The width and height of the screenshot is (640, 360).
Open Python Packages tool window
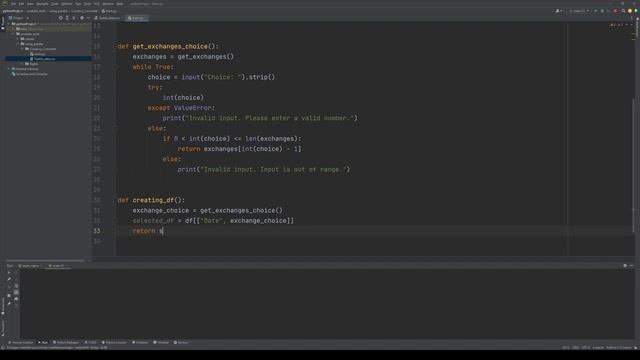(66, 342)
